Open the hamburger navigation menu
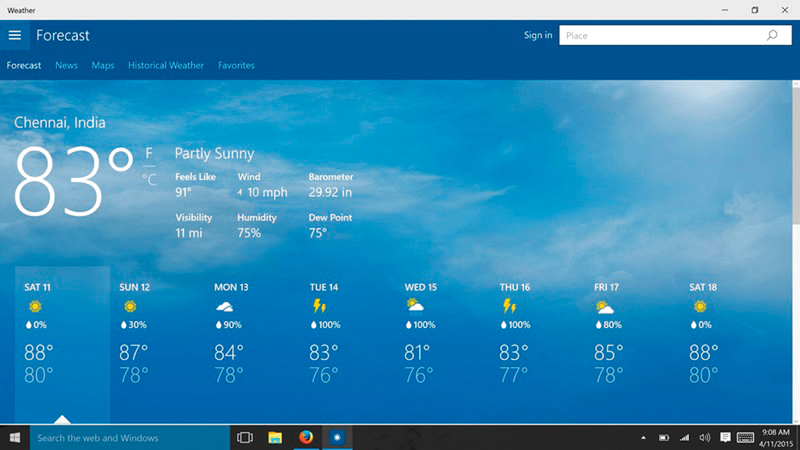This screenshot has height=450, width=800. tap(14, 35)
